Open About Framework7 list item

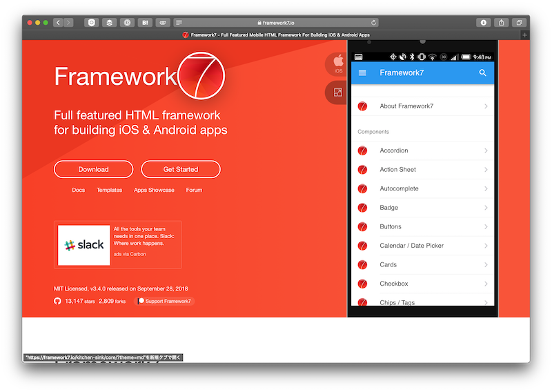[422, 106]
